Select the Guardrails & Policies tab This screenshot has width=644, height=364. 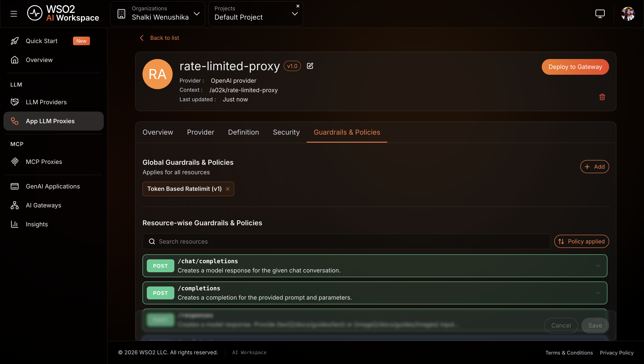coord(347,132)
